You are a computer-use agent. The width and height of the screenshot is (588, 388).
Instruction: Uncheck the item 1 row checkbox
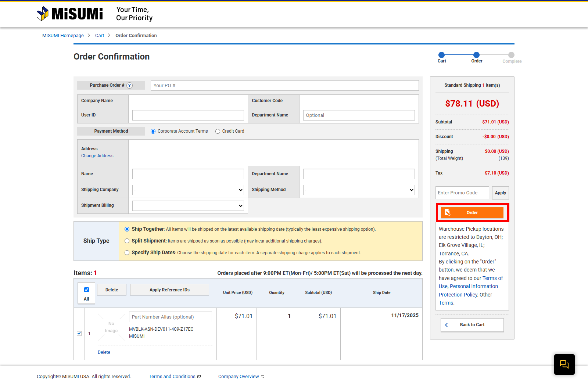point(79,334)
